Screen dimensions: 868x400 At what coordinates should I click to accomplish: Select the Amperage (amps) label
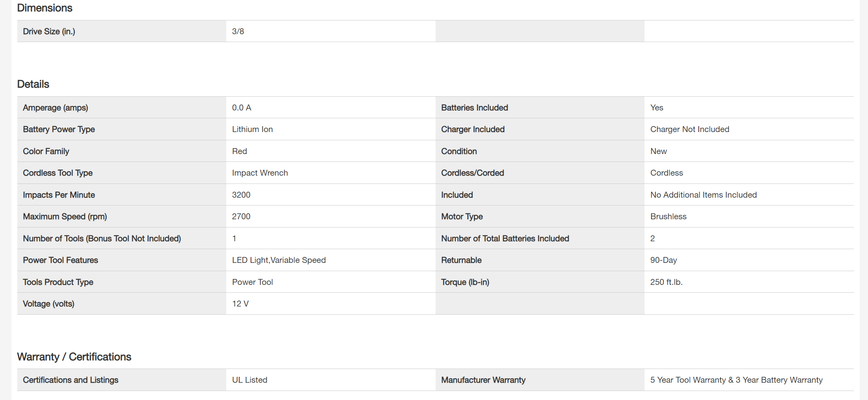(x=55, y=108)
